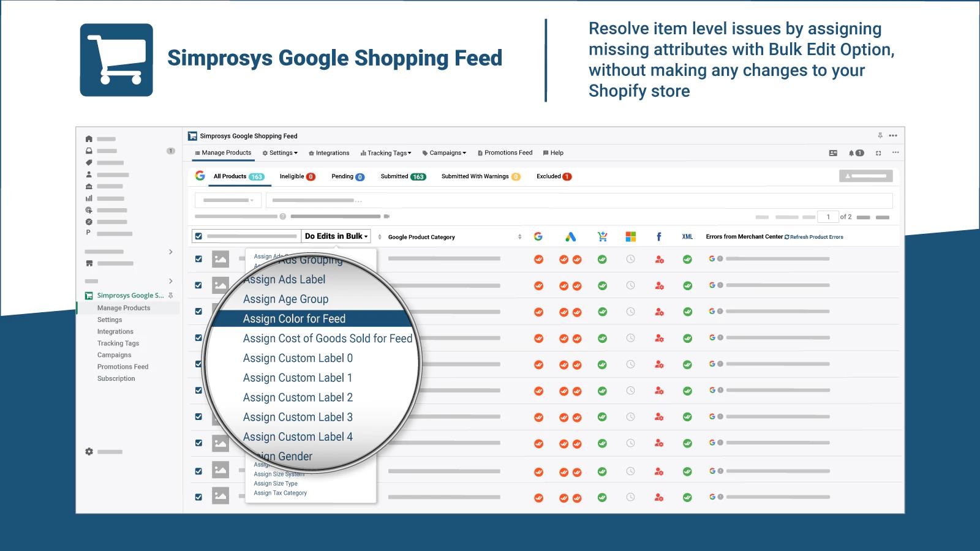The width and height of the screenshot is (980, 551).
Task: Click the first row's green XML check icon
Action: [687, 260]
